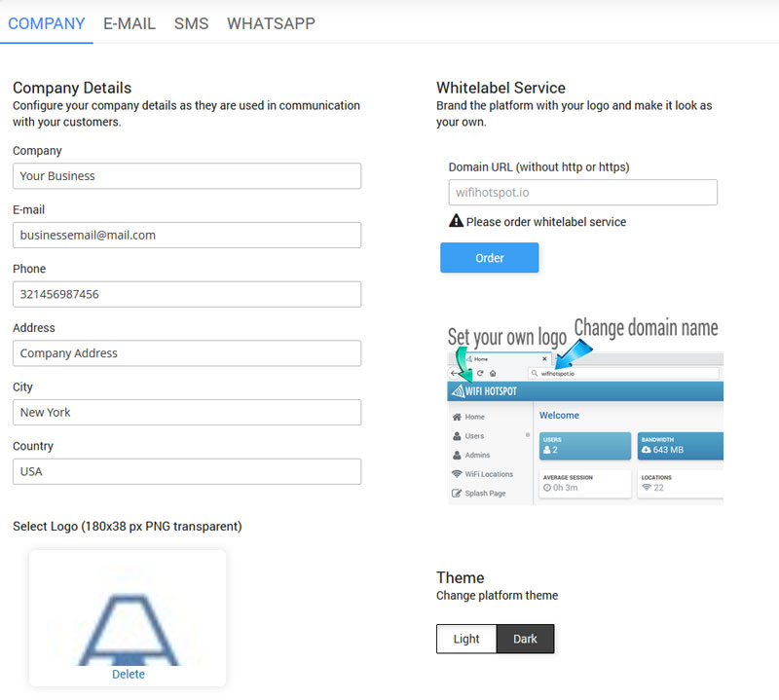The width and height of the screenshot is (779, 700).
Task: Click the WiFi Locations icon in preview
Action: tap(457, 474)
